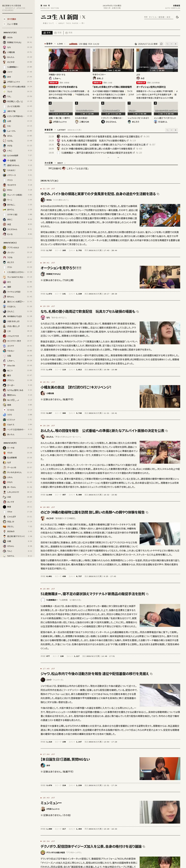This screenshot has width=186, height=868.
Task: Click the plus icon in 新着記事 header
Action: coord(176,130)
